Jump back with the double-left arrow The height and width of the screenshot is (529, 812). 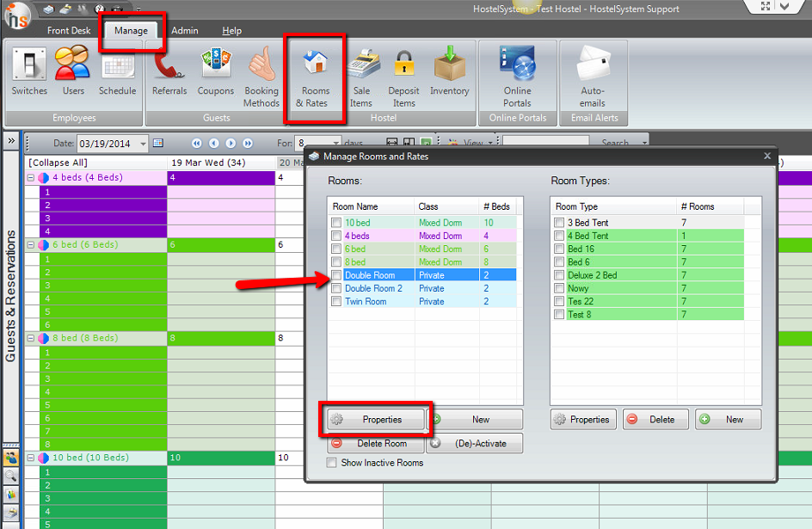coord(197,144)
